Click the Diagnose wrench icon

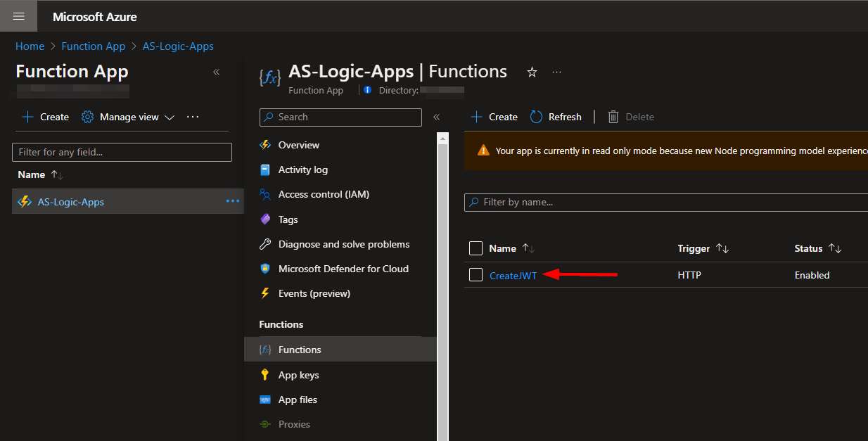(265, 244)
